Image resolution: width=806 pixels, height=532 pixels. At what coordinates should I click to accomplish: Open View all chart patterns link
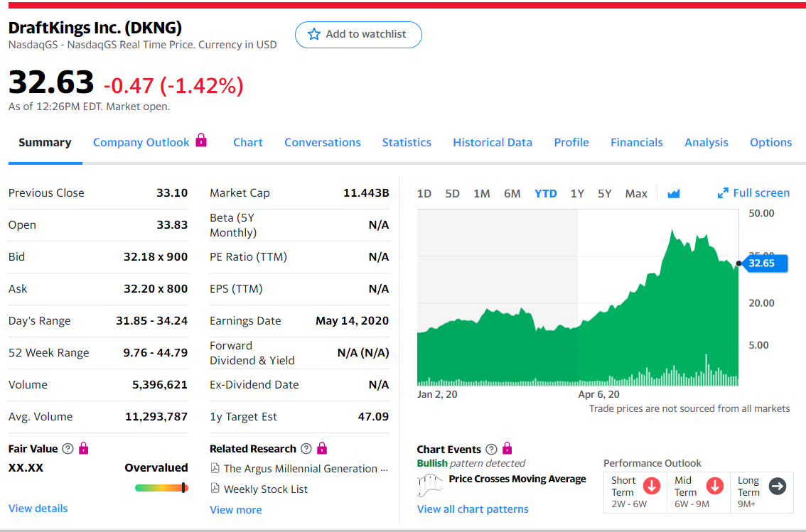coord(473,509)
